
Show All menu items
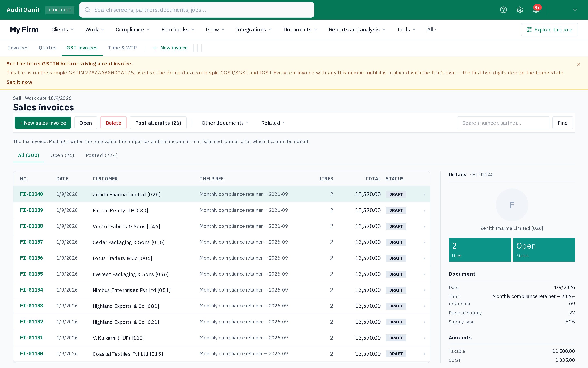432,29
